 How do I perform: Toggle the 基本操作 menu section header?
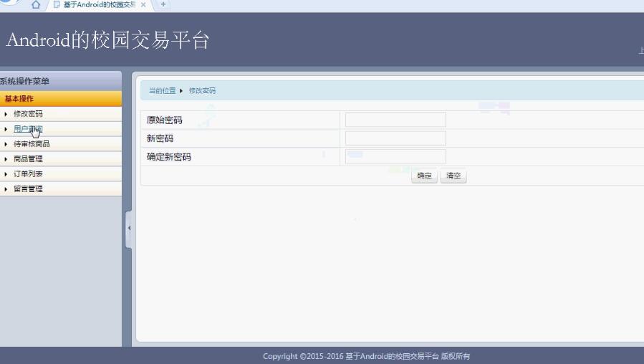[61, 99]
